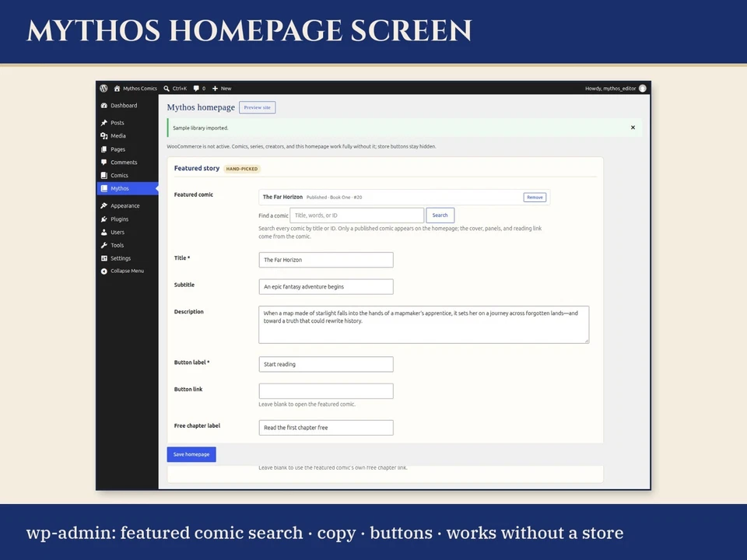747x560 pixels.
Task: Click the Save homepage button
Action: (191, 454)
